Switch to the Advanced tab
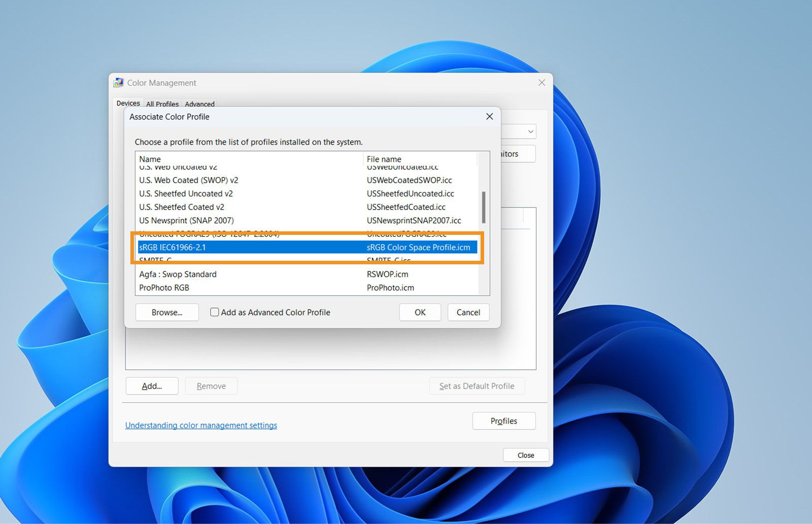The image size is (812, 524). (199, 104)
